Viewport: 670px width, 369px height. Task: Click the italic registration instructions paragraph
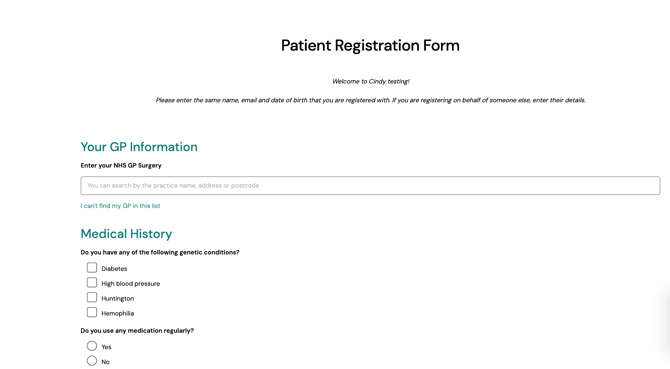click(370, 100)
